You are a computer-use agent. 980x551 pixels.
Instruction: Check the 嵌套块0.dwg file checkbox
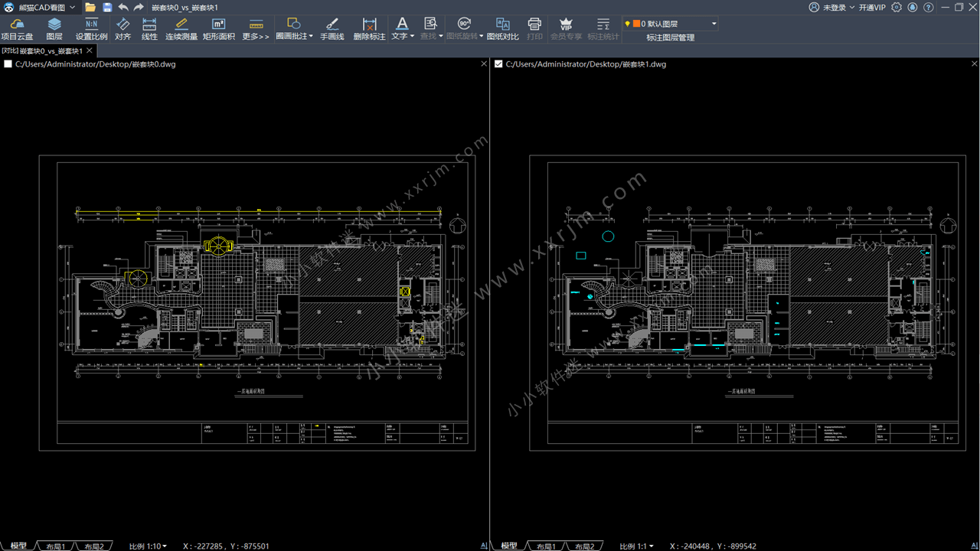8,64
